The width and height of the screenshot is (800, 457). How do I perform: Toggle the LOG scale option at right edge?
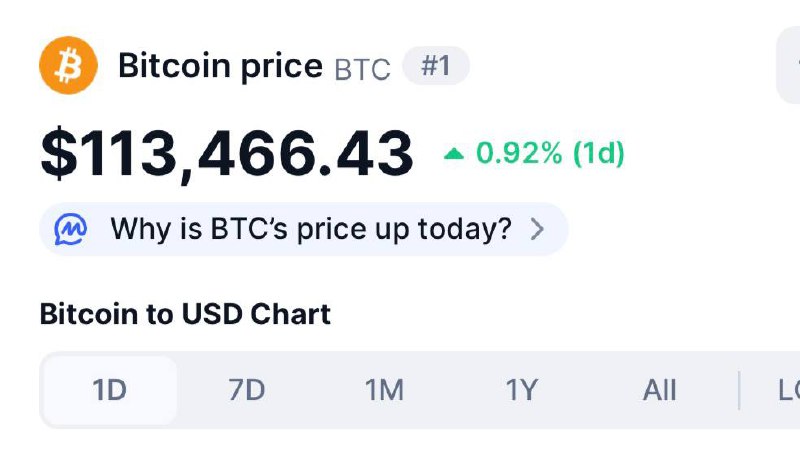point(786,390)
